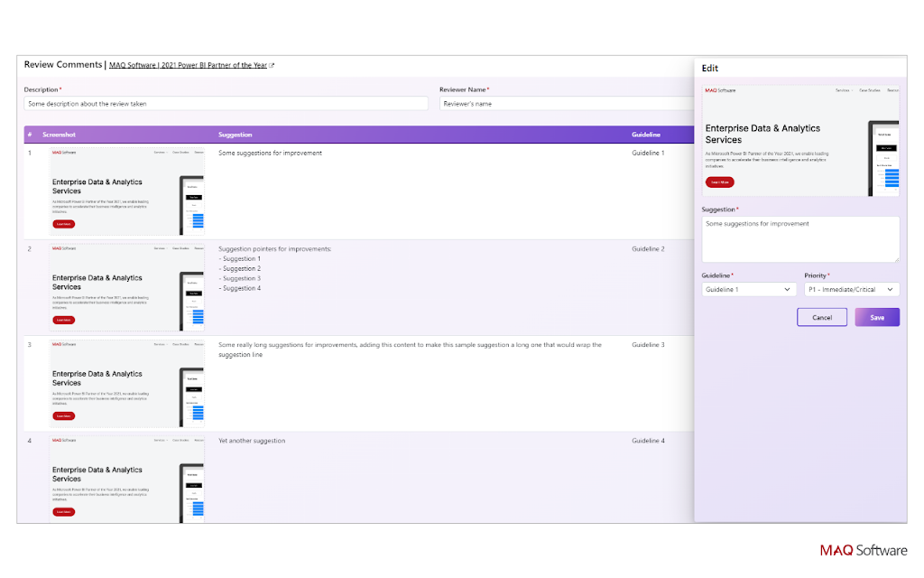924x578 pixels.
Task: Select the long wrapped suggestion in row 3
Action: click(411, 350)
